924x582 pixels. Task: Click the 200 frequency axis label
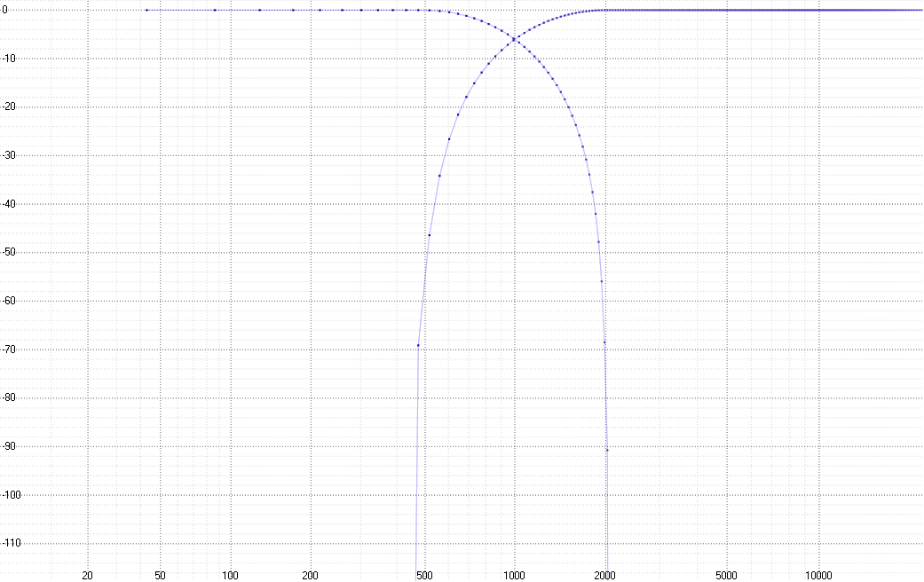point(310,576)
